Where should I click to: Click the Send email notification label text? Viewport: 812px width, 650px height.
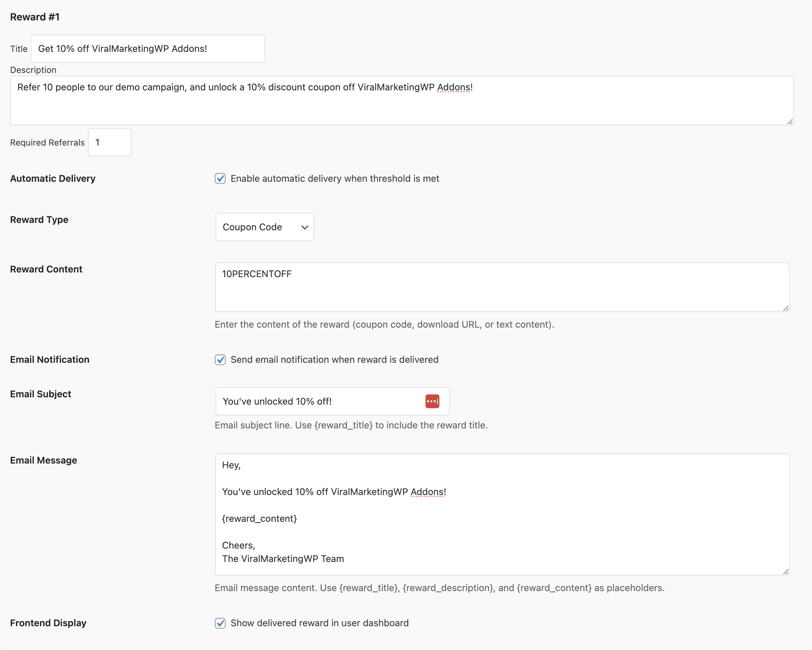tap(334, 360)
